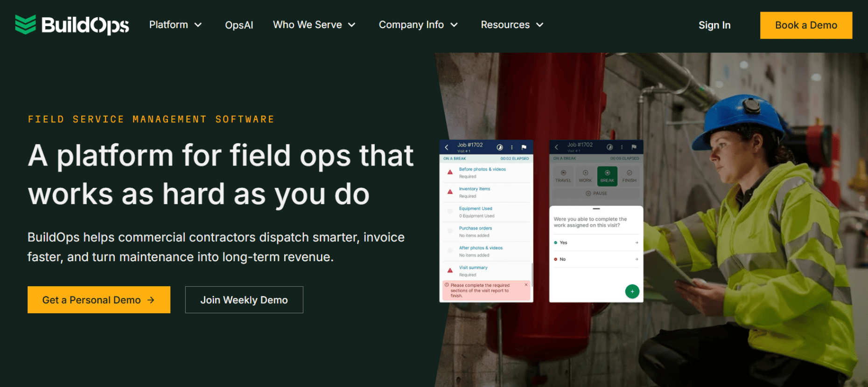Click the main platform headline
The height and width of the screenshot is (387, 868).
pyautogui.click(x=221, y=174)
